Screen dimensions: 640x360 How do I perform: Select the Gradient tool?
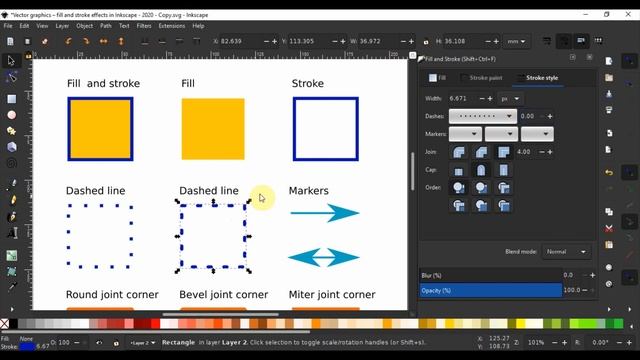(x=11, y=256)
